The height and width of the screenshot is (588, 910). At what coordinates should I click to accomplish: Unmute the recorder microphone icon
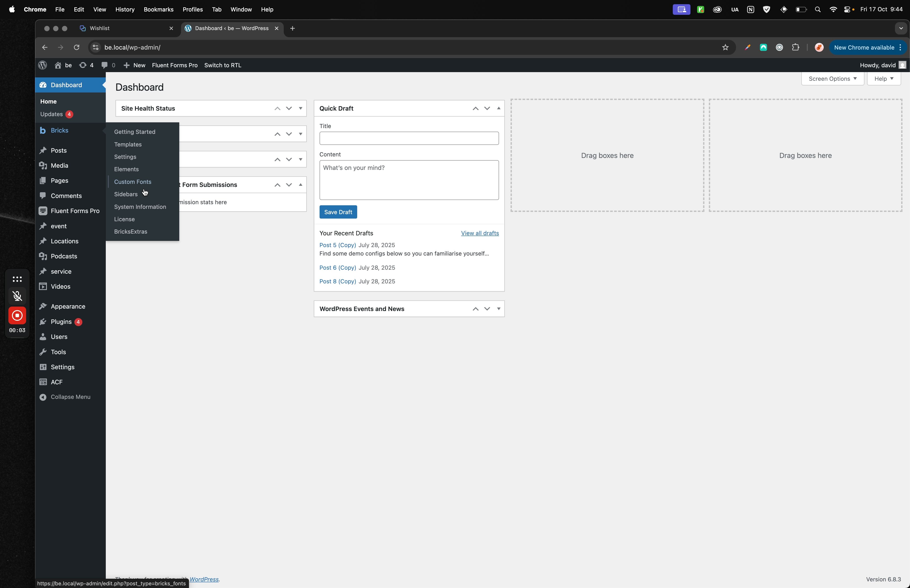pos(17,296)
